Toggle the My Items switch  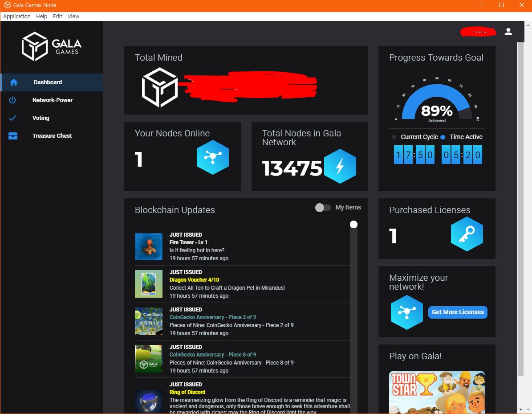point(323,208)
